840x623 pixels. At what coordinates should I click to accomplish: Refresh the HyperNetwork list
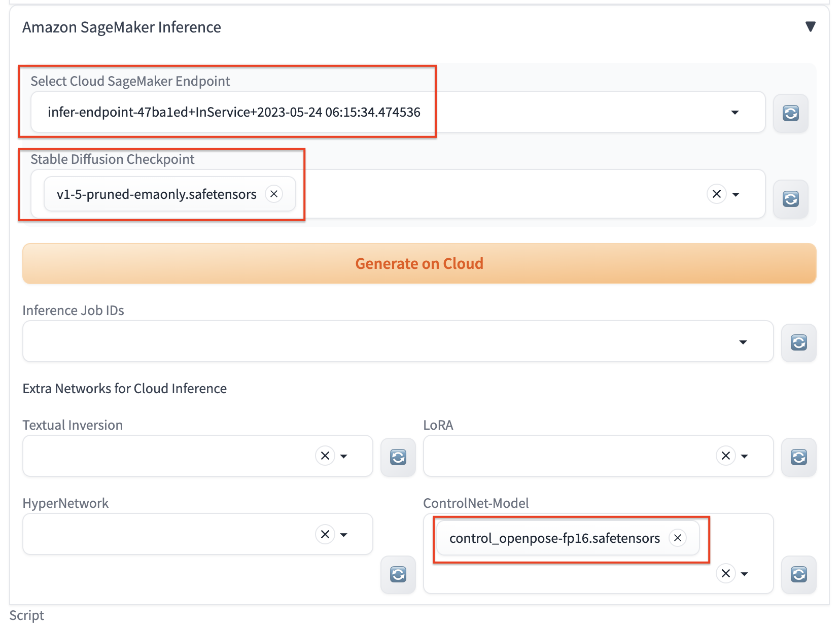pyautogui.click(x=398, y=574)
